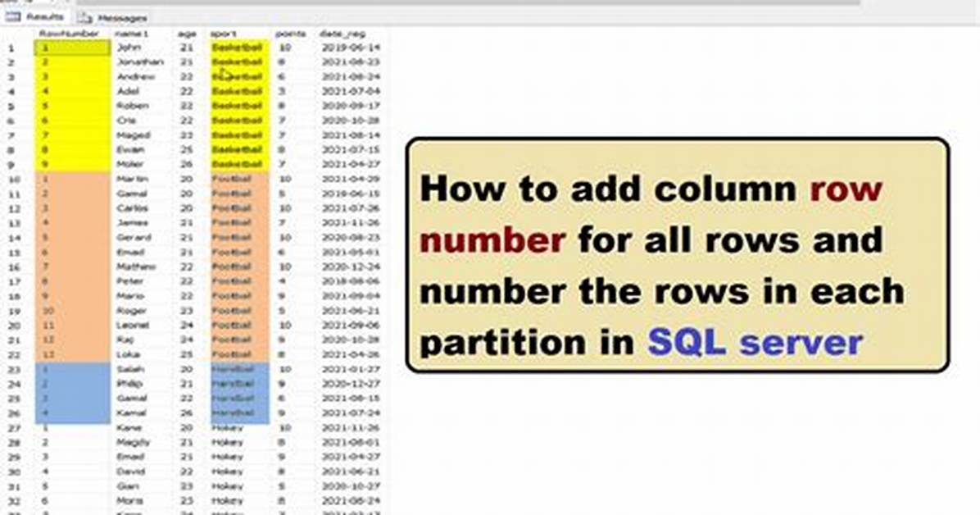980x515 pixels.
Task: Click the name cell Magdy
Action: [x=134, y=442]
